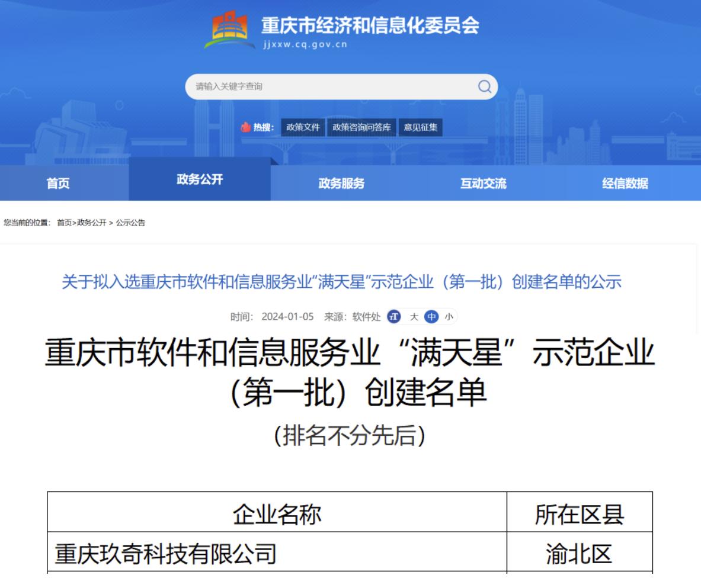Screen dimensions: 701x588
Task: Click the 政策咨询问答库 hot search tag
Action: coord(361,127)
